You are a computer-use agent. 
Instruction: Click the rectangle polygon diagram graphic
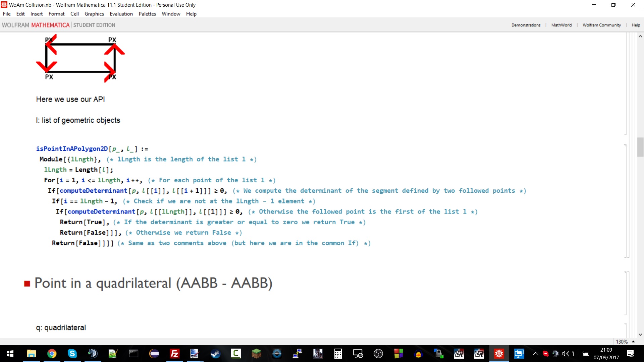coord(80,58)
